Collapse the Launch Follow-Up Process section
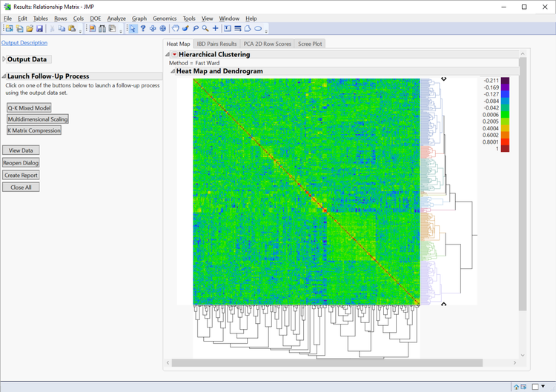The width and height of the screenshot is (556, 392). (4, 76)
